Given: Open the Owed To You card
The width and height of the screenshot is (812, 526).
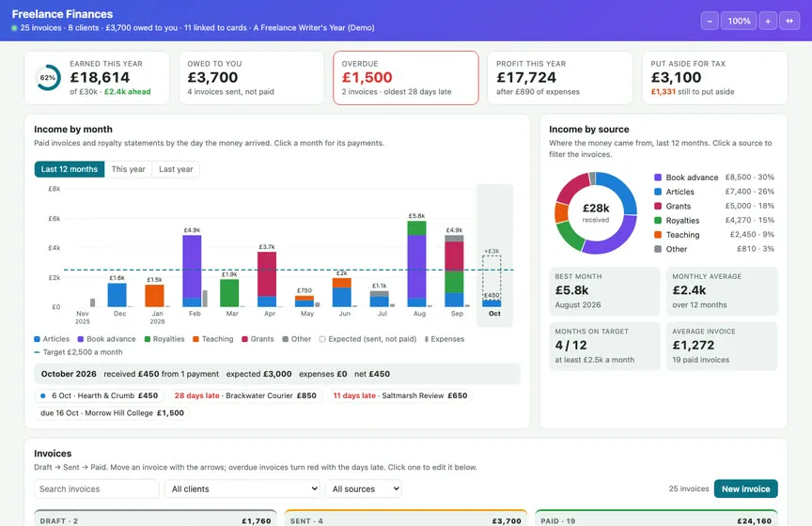Looking at the screenshot, I should [251, 78].
